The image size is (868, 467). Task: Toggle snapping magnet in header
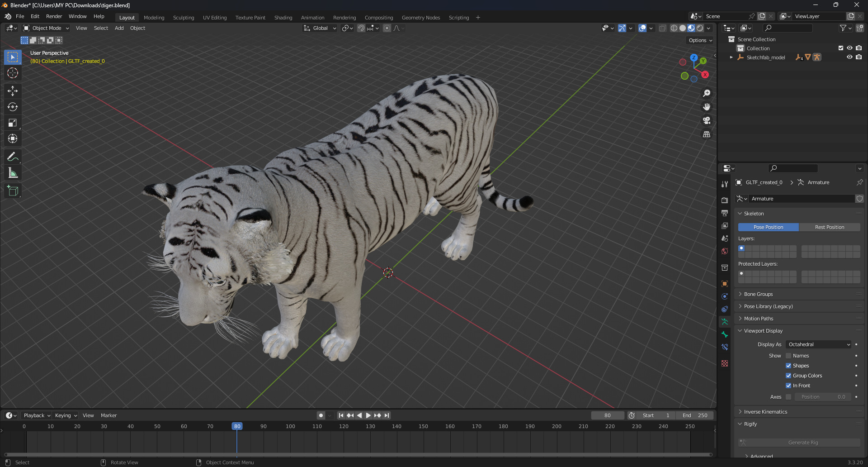click(361, 28)
